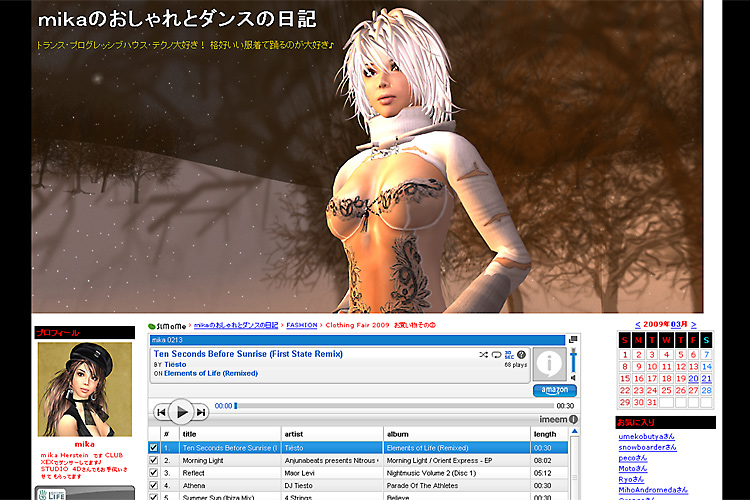Visit snowboarderさん favorite link
The height and width of the screenshot is (500, 750).
click(x=648, y=447)
